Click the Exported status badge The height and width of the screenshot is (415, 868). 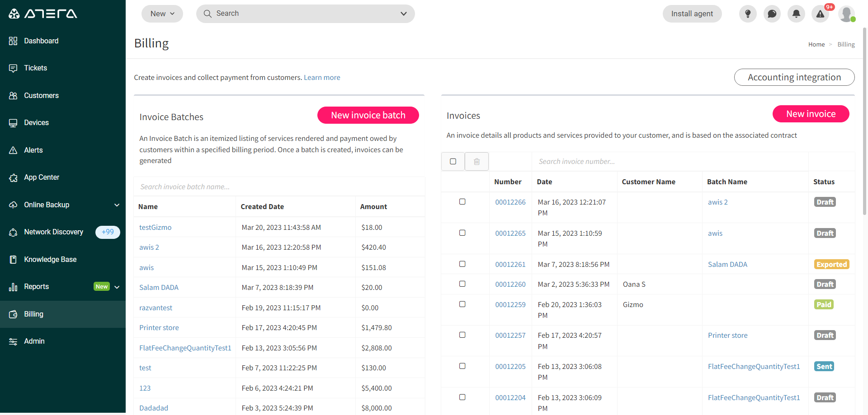point(831,264)
